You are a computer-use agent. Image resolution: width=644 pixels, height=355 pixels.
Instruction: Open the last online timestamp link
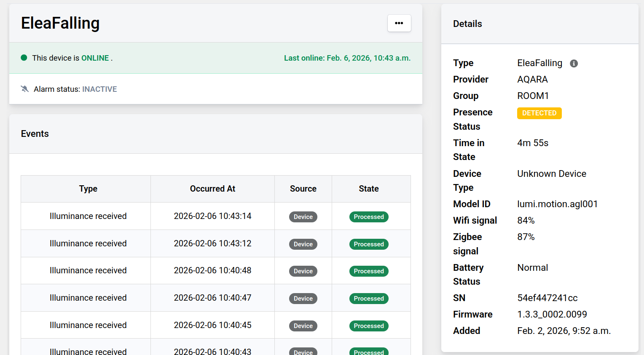pos(347,58)
